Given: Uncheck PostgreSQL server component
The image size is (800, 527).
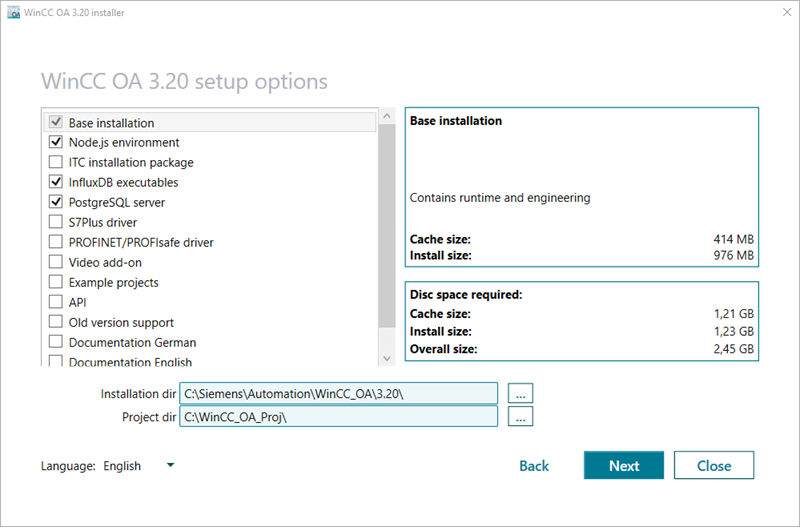Looking at the screenshot, I should (x=56, y=203).
